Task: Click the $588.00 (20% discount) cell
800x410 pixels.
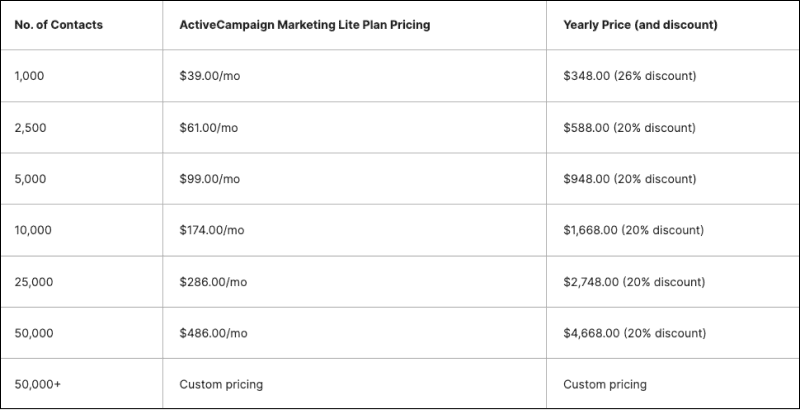Action: (x=630, y=128)
